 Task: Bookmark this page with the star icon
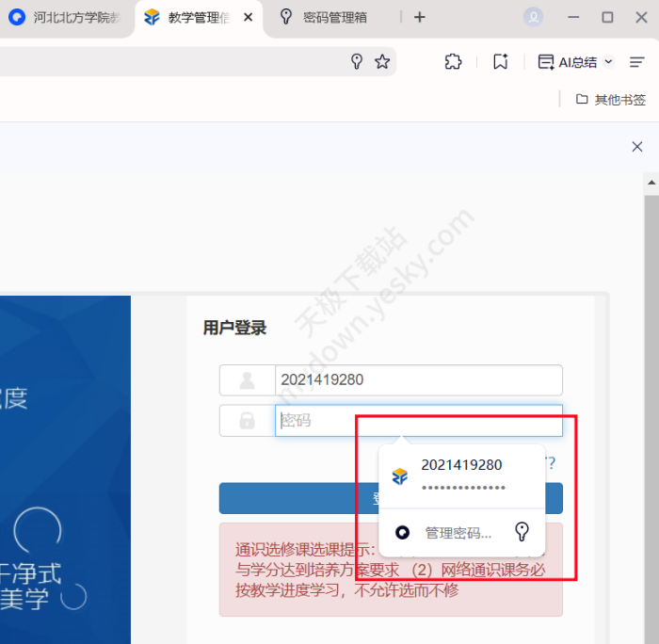[x=382, y=61]
